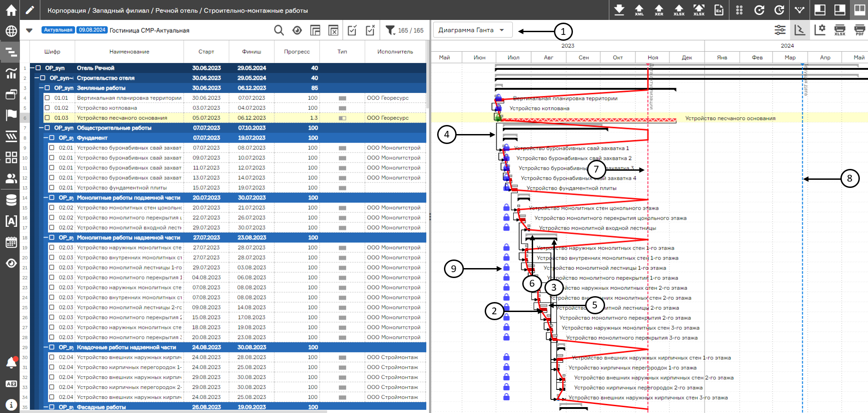Open Речной отель breadcrumb link
The width and height of the screenshot is (868, 413).
176,10
